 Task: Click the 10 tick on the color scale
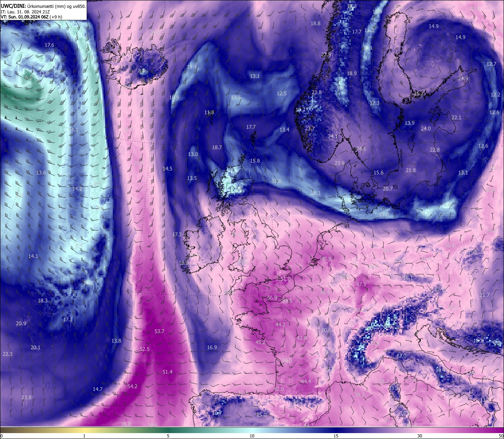pyautogui.click(x=252, y=436)
